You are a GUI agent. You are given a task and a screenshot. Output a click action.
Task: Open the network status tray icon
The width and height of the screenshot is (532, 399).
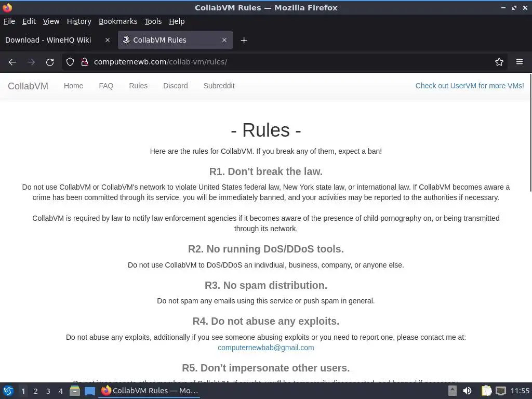[x=500, y=391]
